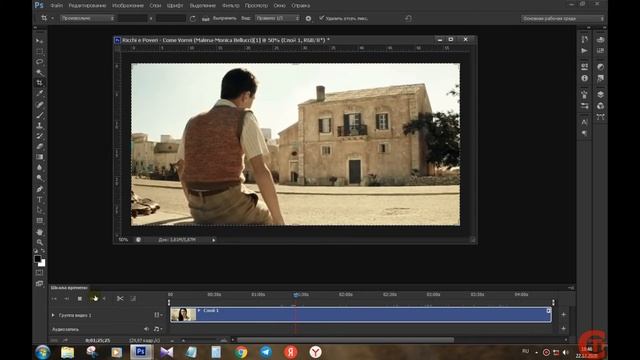This screenshot has width=640, height=360.
Task: Open crop gear settings in options bar
Action: pos(308,18)
